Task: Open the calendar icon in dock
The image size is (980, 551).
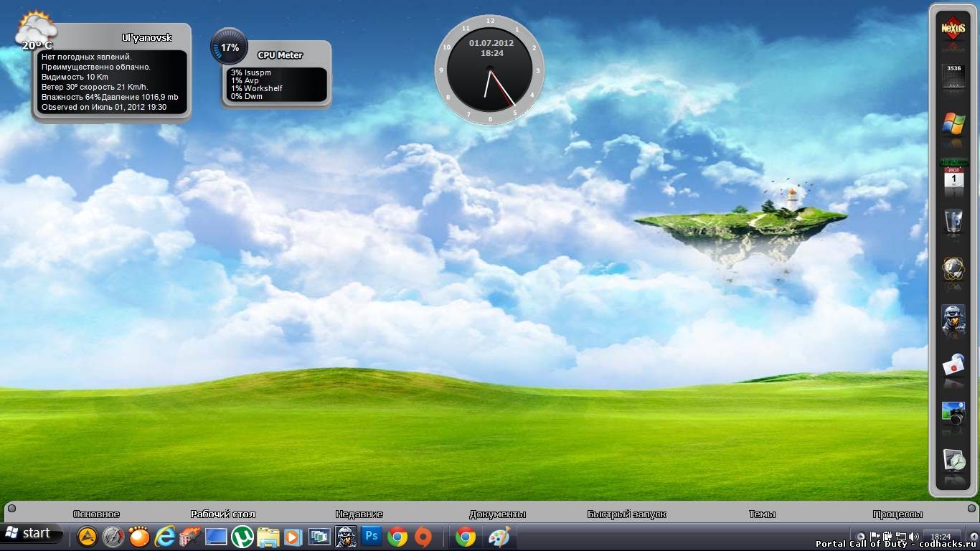Action: click(x=953, y=173)
